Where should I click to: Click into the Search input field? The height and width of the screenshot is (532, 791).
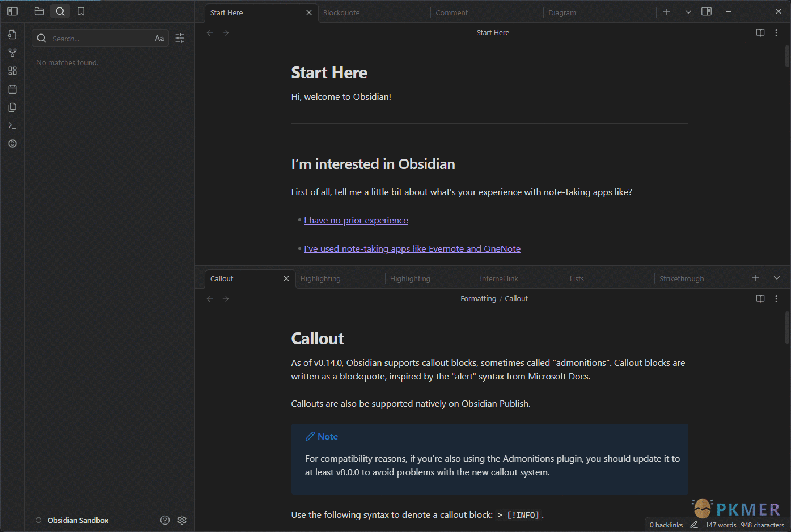(x=100, y=38)
